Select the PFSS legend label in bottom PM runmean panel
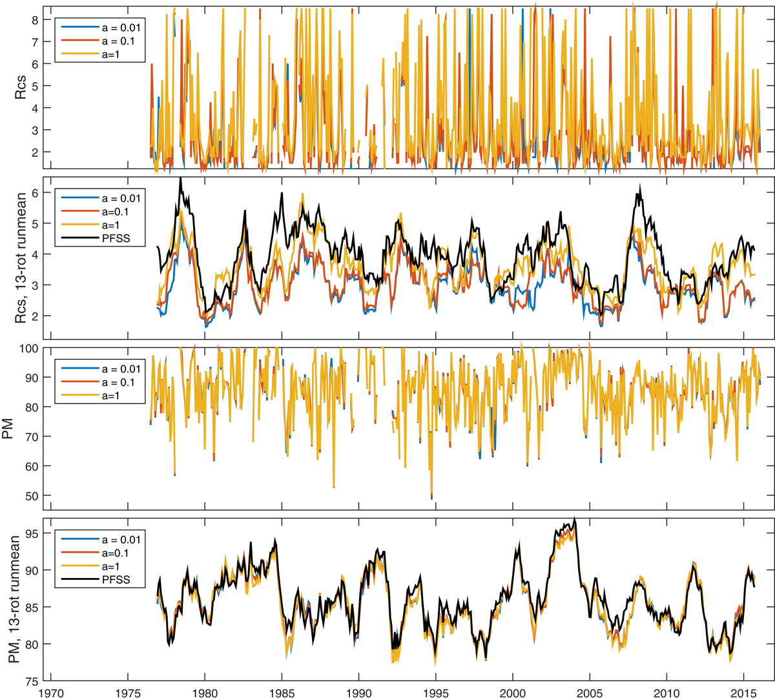Image resolution: width=775 pixels, height=700 pixels. pyautogui.click(x=116, y=579)
